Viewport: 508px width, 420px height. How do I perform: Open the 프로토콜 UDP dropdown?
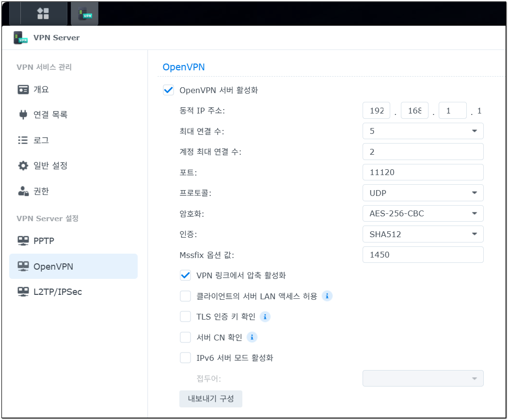[x=423, y=193]
